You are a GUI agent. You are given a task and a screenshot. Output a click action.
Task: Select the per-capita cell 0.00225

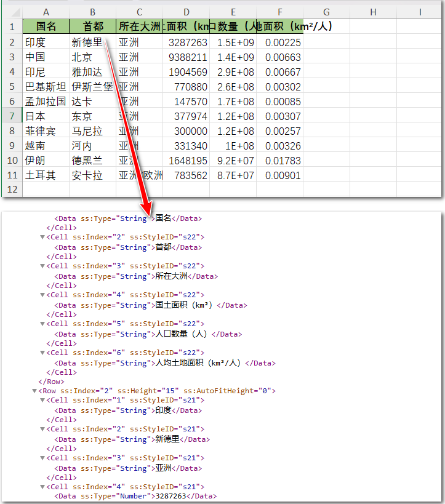point(279,42)
